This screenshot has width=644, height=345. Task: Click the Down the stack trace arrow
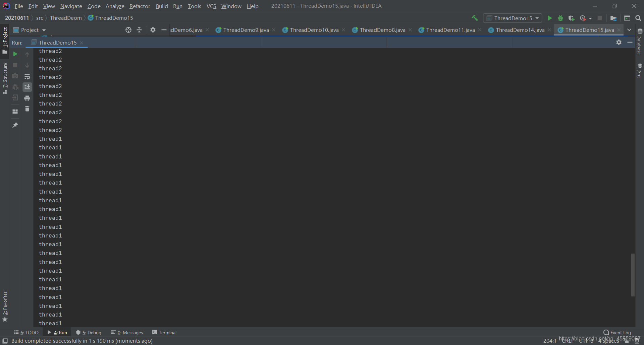coord(27,65)
